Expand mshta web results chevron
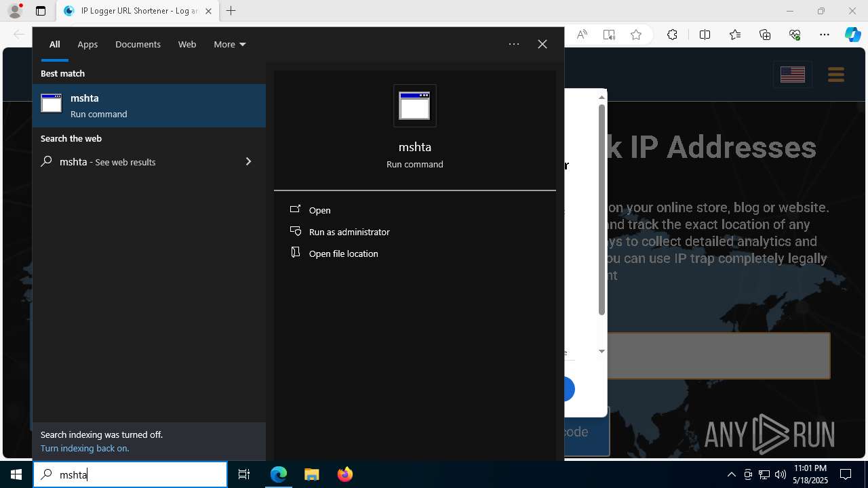This screenshot has width=868, height=488. pyautogui.click(x=248, y=161)
